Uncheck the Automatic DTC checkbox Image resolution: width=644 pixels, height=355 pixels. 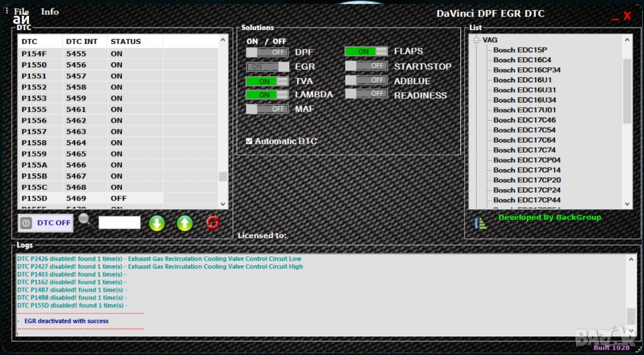[x=250, y=141]
